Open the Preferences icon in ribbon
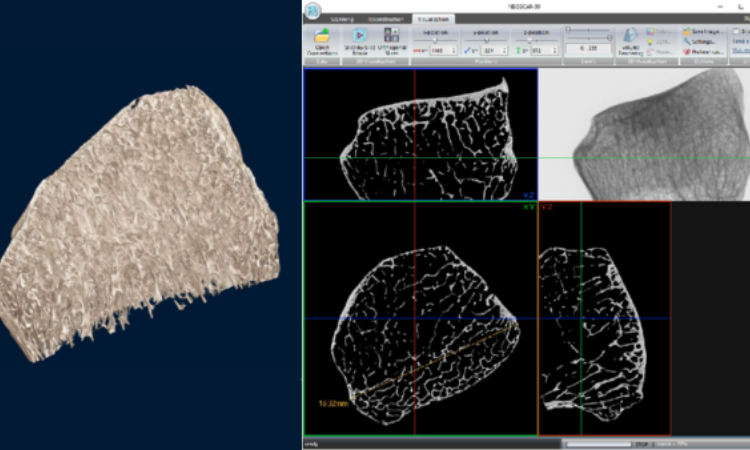The image size is (750, 450). pos(687,51)
